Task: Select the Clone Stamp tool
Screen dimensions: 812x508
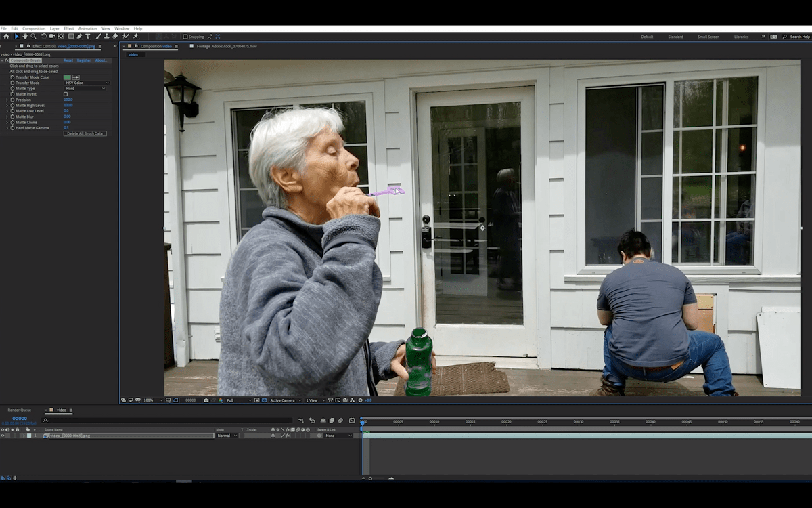Action: 106,37
